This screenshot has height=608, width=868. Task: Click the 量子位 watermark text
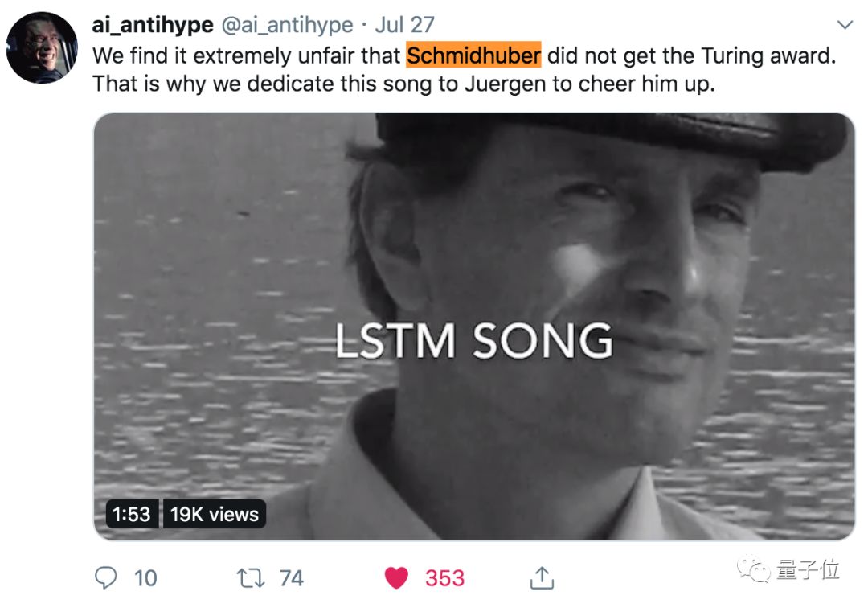808,570
